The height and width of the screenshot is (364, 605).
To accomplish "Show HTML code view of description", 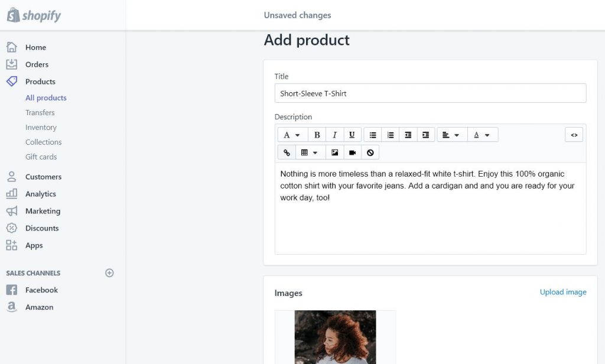I will point(574,135).
